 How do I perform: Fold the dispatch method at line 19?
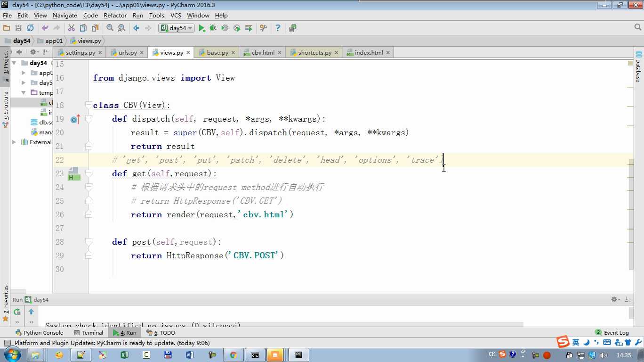point(89,119)
